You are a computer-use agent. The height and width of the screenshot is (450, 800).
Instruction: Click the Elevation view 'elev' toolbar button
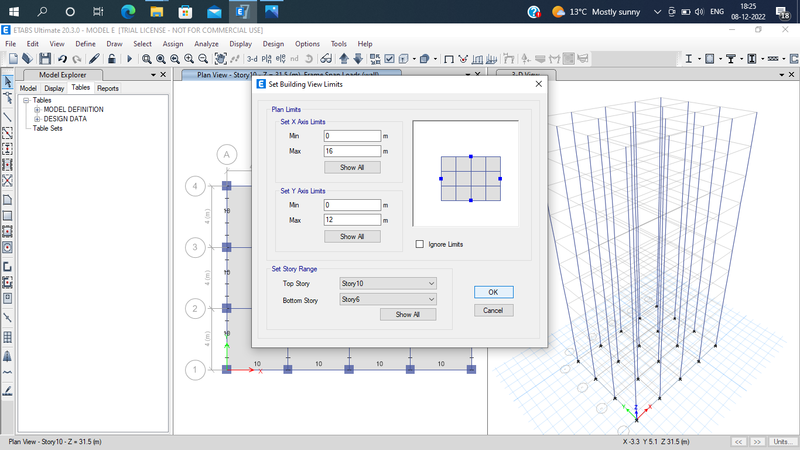280,59
